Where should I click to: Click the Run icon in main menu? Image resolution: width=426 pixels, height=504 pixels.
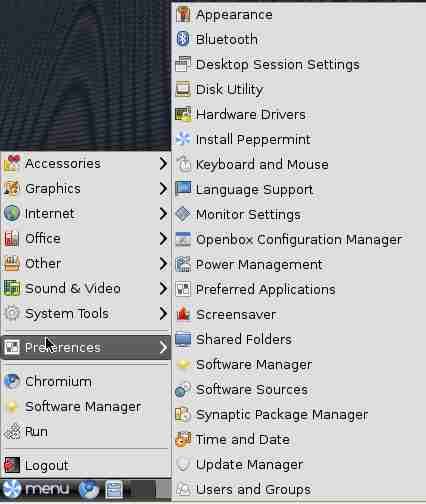tap(12, 432)
